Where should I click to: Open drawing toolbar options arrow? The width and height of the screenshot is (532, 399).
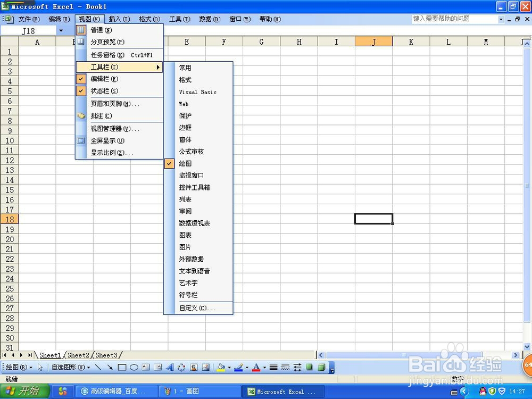pyautogui.click(x=332, y=368)
